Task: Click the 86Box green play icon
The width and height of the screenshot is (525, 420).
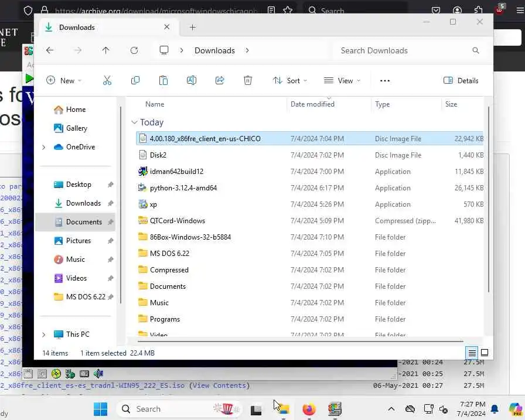Action: [29, 78]
